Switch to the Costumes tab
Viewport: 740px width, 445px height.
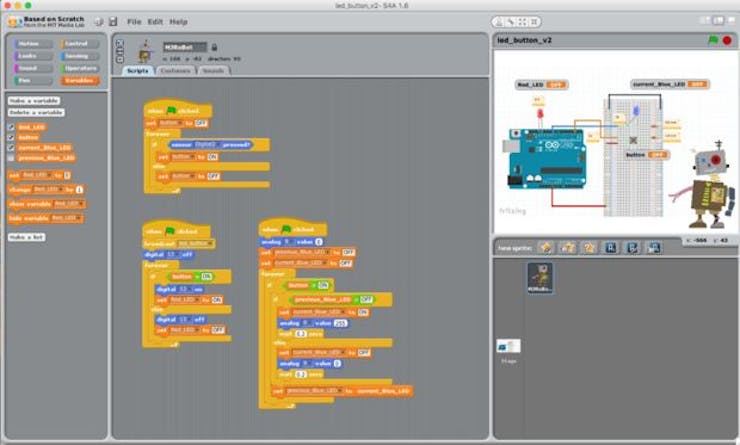tap(176, 70)
